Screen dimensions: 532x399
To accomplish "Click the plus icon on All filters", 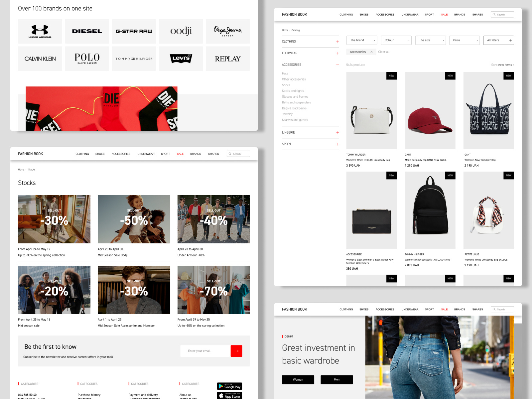I will pos(510,40).
